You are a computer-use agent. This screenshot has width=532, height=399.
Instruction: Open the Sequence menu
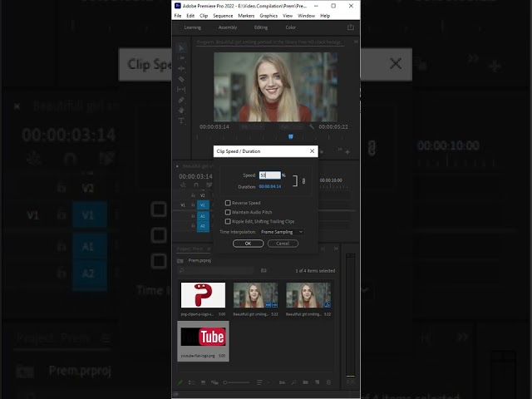(223, 16)
